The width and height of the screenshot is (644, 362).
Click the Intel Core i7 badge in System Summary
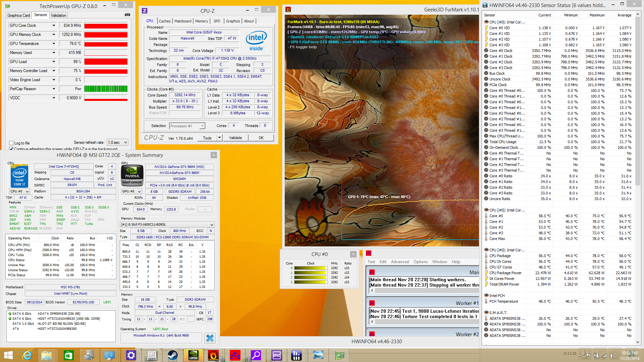pyautogui.click(x=19, y=176)
